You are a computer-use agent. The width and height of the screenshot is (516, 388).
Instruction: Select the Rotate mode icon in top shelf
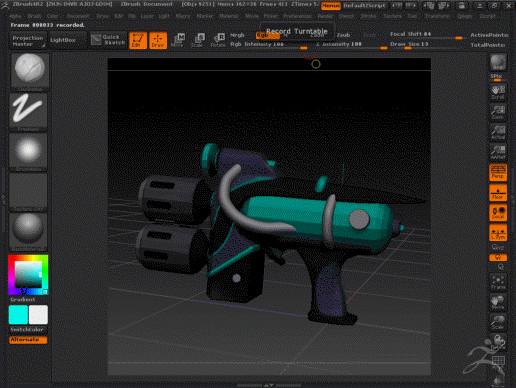click(218, 40)
